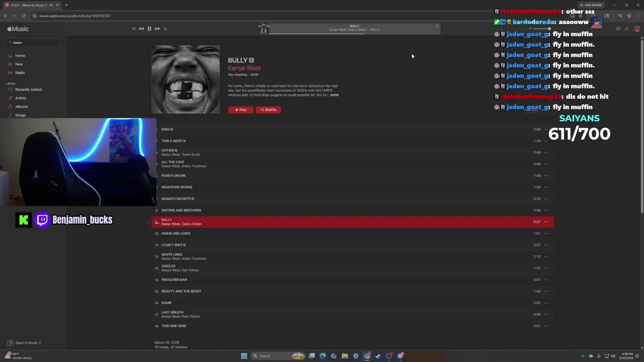
Task: Open more options for PUNCH DRUNK
Action: (x=546, y=175)
